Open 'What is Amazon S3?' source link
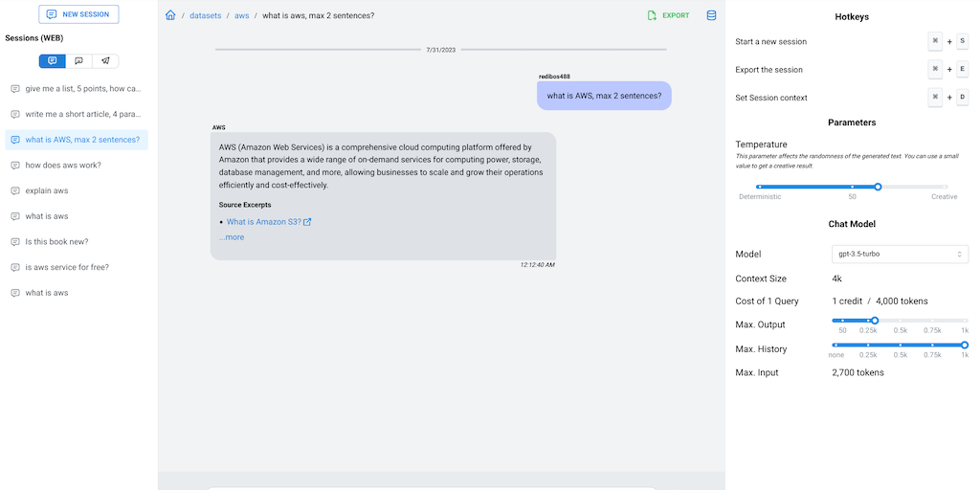This screenshot has height=490, width=980. pos(263,222)
